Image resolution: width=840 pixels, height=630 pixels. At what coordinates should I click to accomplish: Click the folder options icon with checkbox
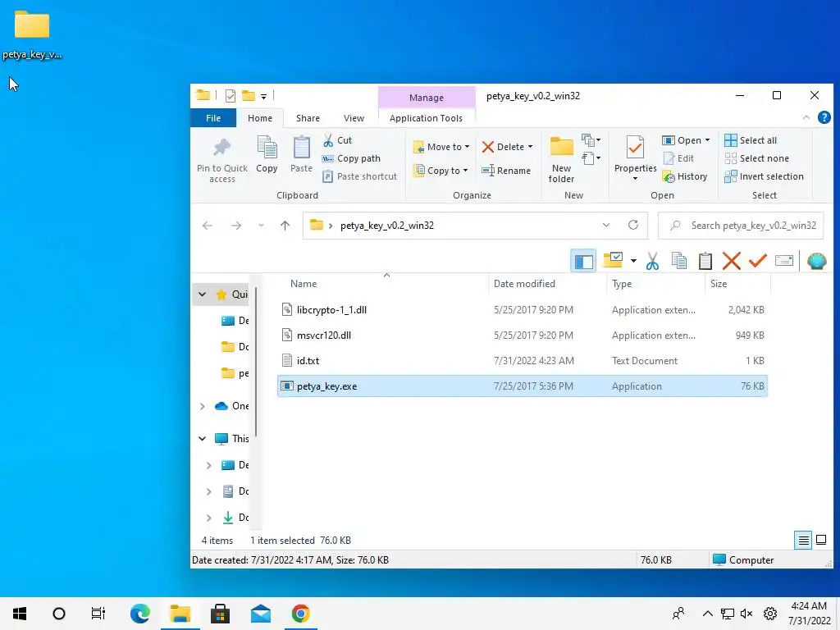pyautogui.click(x=612, y=260)
